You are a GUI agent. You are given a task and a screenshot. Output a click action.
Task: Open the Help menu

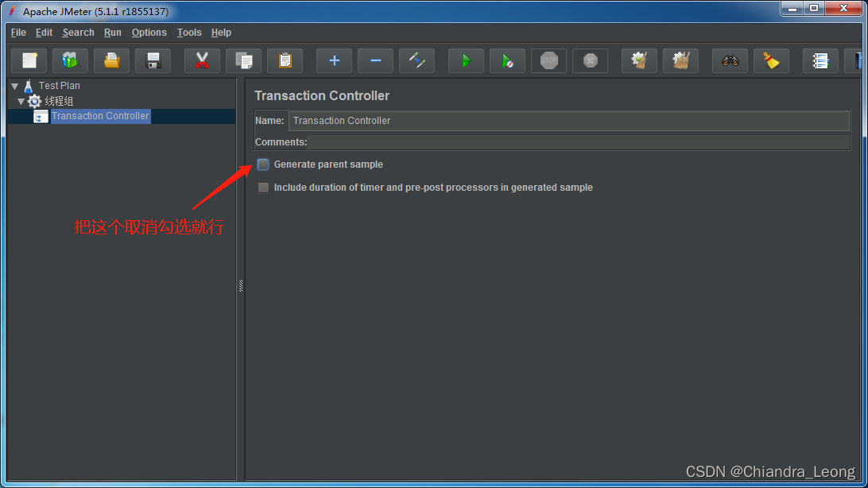coord(221,32)
